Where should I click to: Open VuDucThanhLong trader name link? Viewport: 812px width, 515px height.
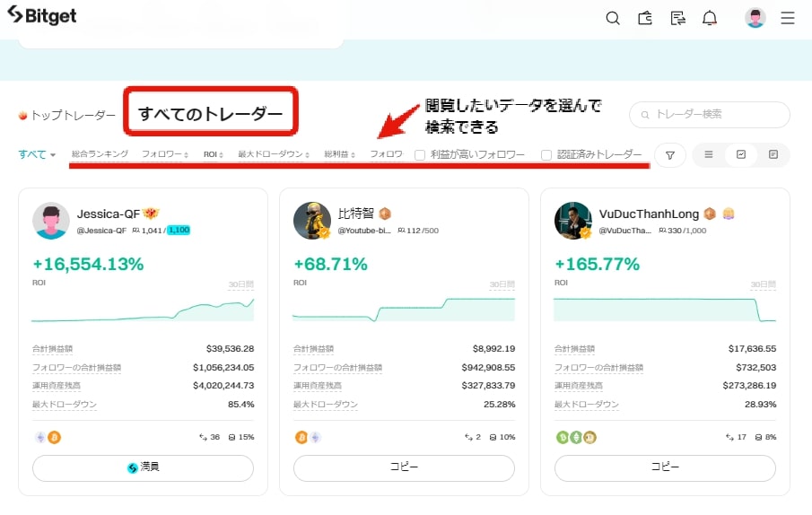(649, 214)
